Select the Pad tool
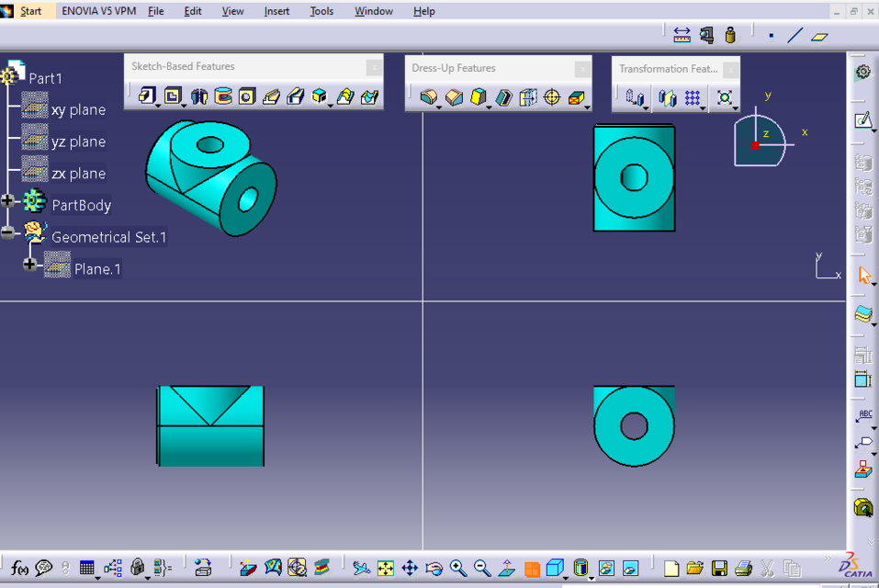The image size is (879, 588). tap(145, 96)
